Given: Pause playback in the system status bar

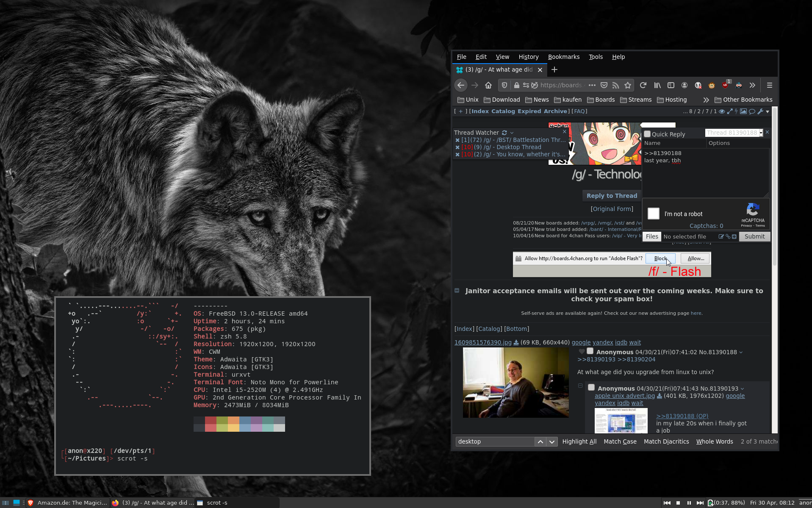Looking at the screenshot, I should 689,503.
